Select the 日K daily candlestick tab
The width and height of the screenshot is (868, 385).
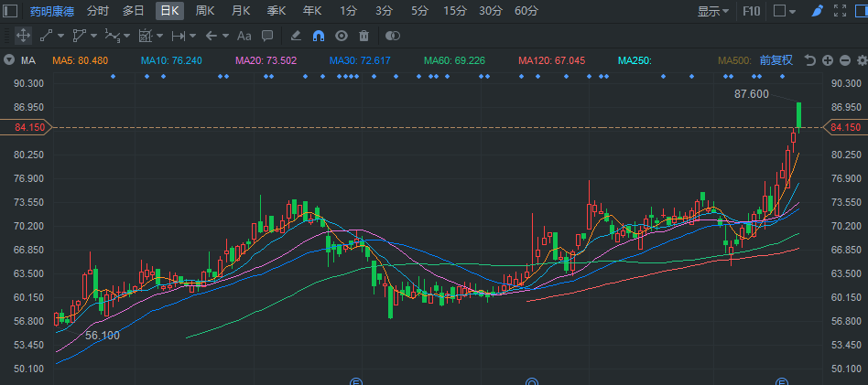click(169, 10)
